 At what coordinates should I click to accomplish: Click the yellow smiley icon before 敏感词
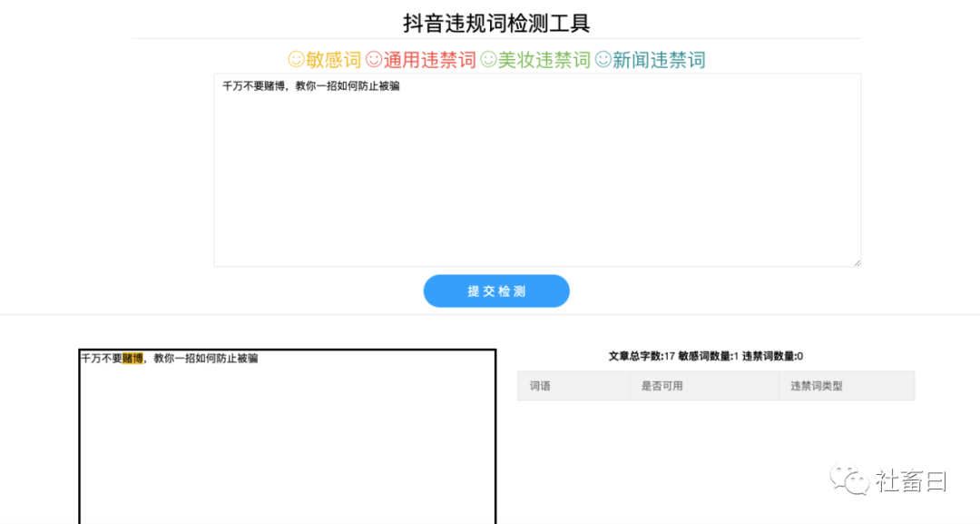296,59
